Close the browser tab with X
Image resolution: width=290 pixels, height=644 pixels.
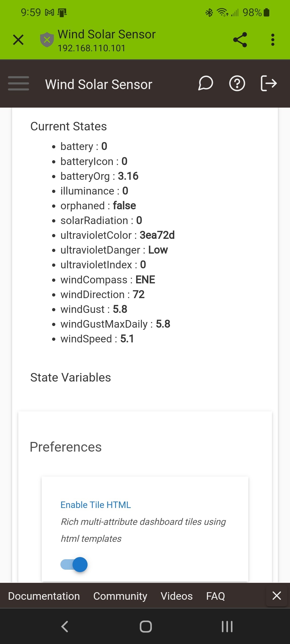click(18, 40)
